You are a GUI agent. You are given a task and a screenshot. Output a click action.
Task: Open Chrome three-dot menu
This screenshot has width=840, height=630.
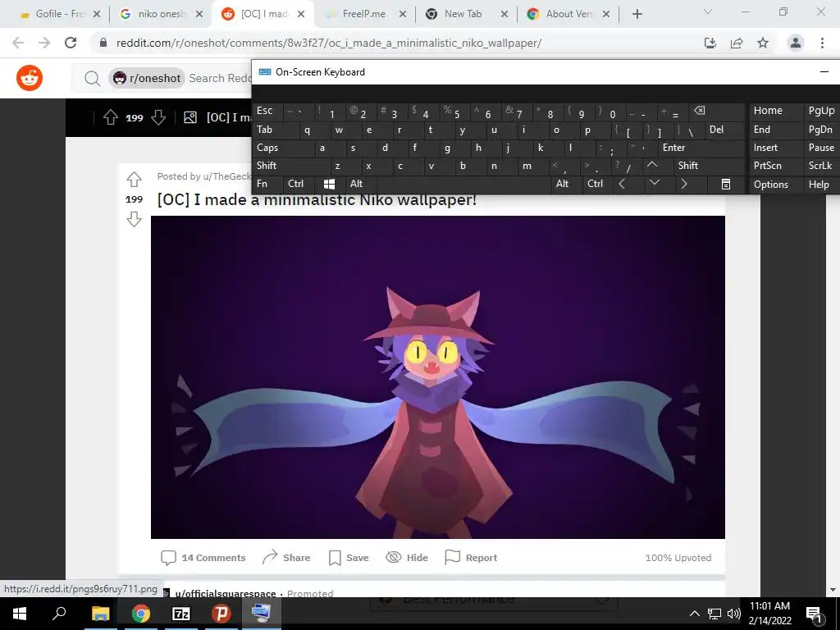pyautogui.click(x=822, y=43)
